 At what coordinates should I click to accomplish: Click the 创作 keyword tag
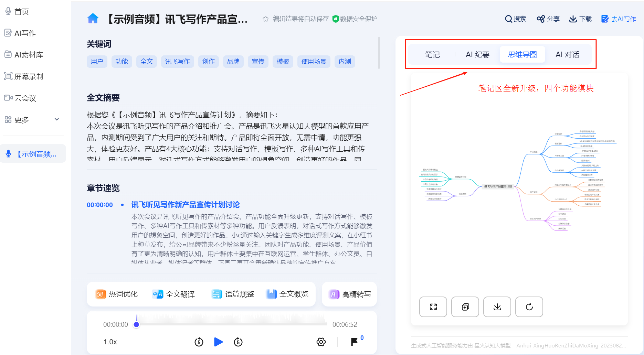[209, 62]
